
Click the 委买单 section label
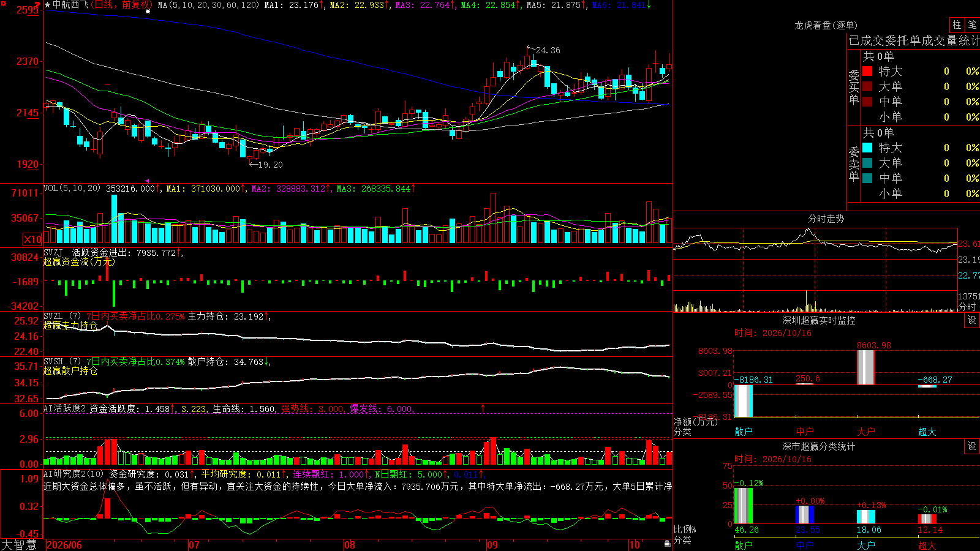coord(854,88)
